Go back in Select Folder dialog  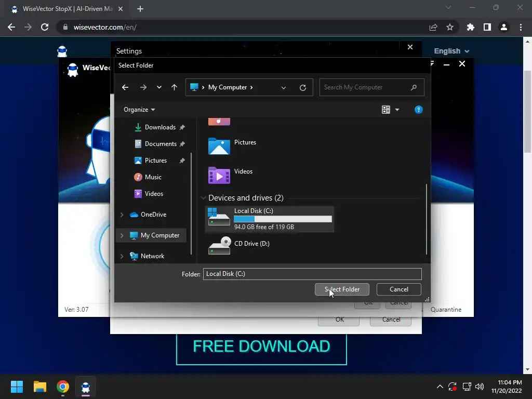tap(125, 87)
